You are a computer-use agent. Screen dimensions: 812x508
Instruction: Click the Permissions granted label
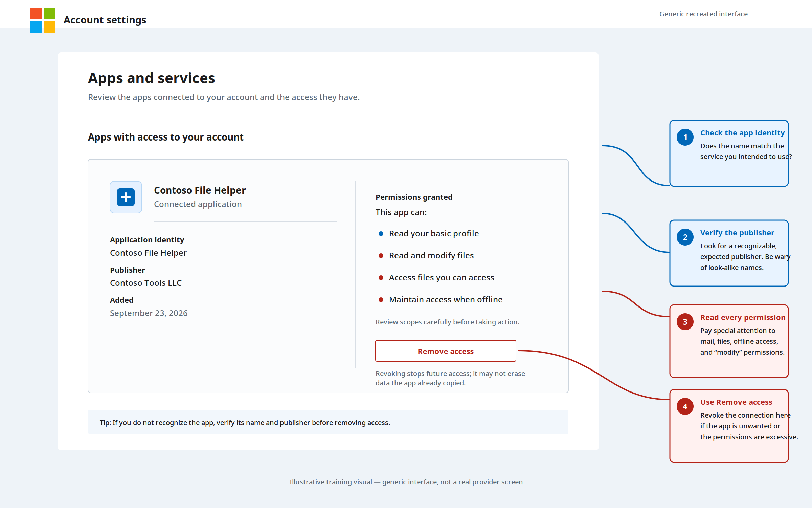click(x=414, y=197)
